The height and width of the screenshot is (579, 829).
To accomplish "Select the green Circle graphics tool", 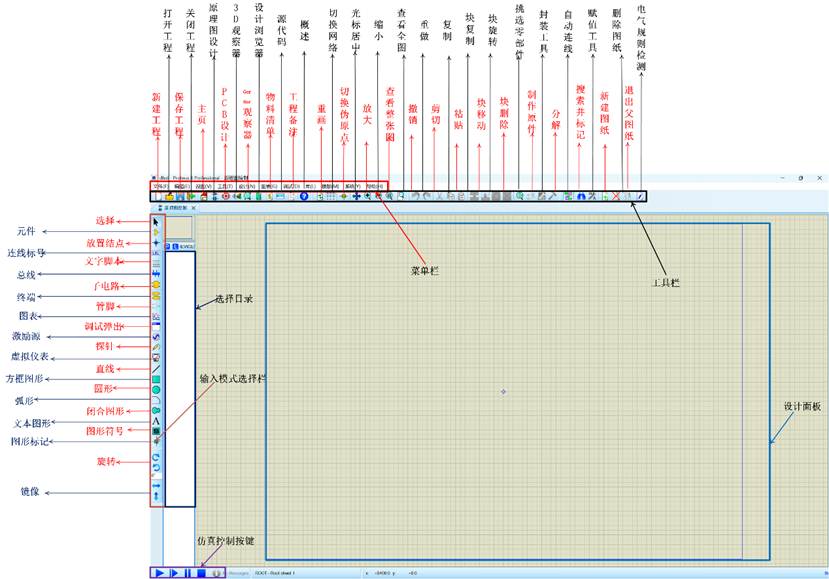I will point(156,390).
